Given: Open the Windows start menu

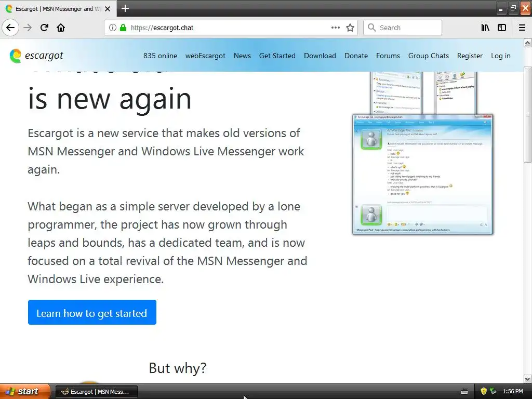Looking at the screenshot, I should [24, 391].
